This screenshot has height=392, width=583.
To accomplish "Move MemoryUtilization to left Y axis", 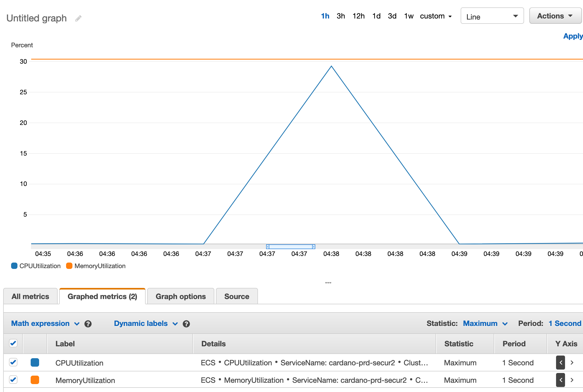I will click(x=561, y=380).
